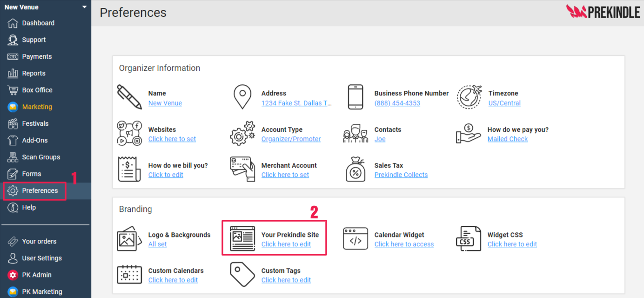Image resolution: width=644 pixels, height=298 pixels.
Task: Click the map pin Address icon
Action: (242, 97)
